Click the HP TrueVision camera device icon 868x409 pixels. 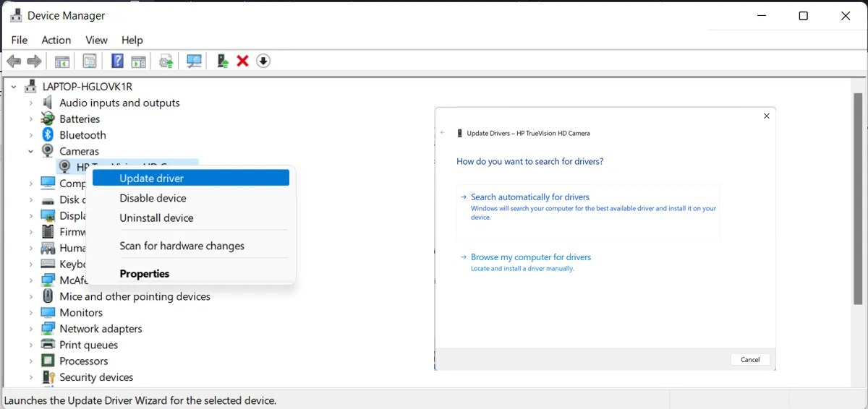(64, 167)
